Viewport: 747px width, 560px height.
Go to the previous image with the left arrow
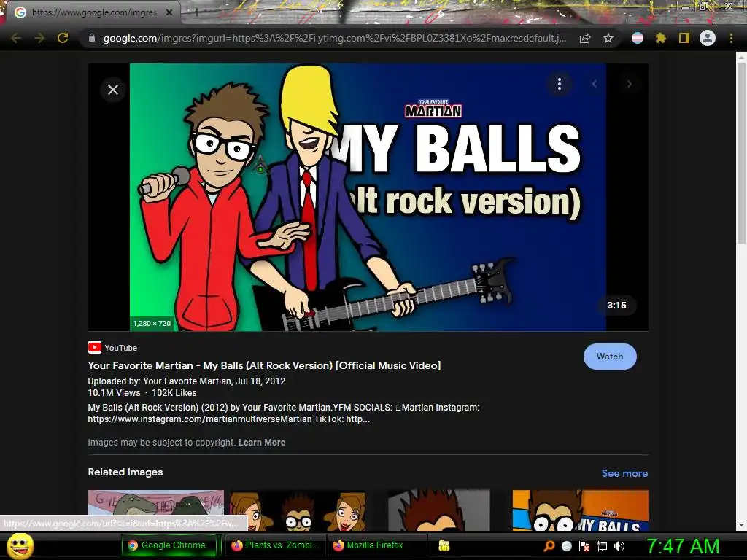tap(595, 85)
